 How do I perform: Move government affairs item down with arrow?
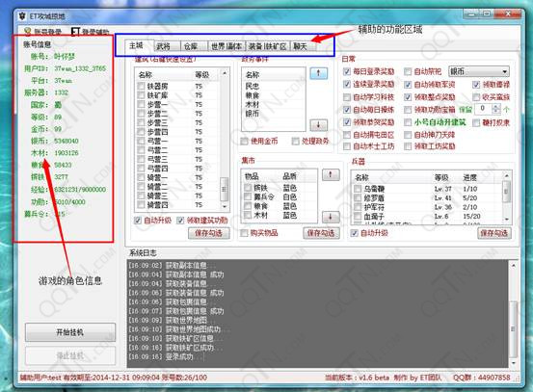[318, 125]
